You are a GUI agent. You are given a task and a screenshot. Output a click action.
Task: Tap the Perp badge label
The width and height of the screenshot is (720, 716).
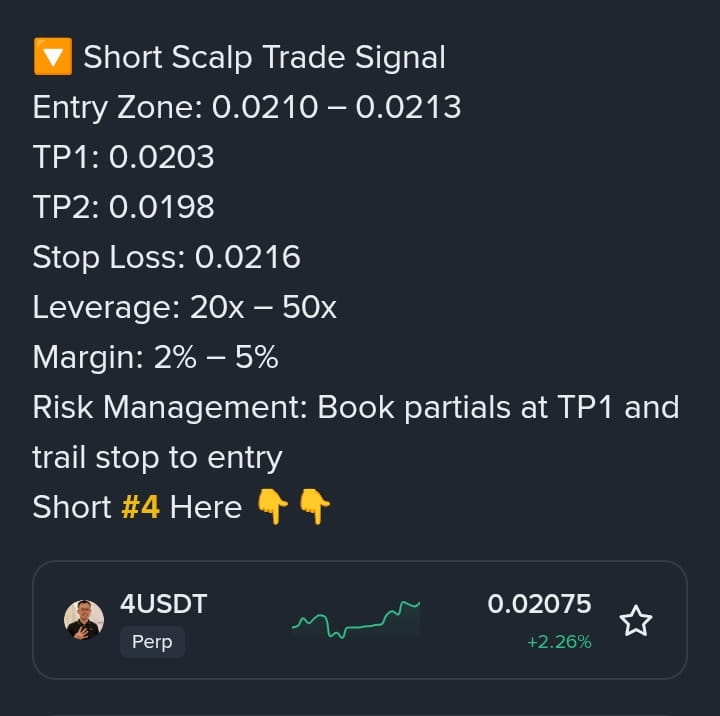(152, 642)
